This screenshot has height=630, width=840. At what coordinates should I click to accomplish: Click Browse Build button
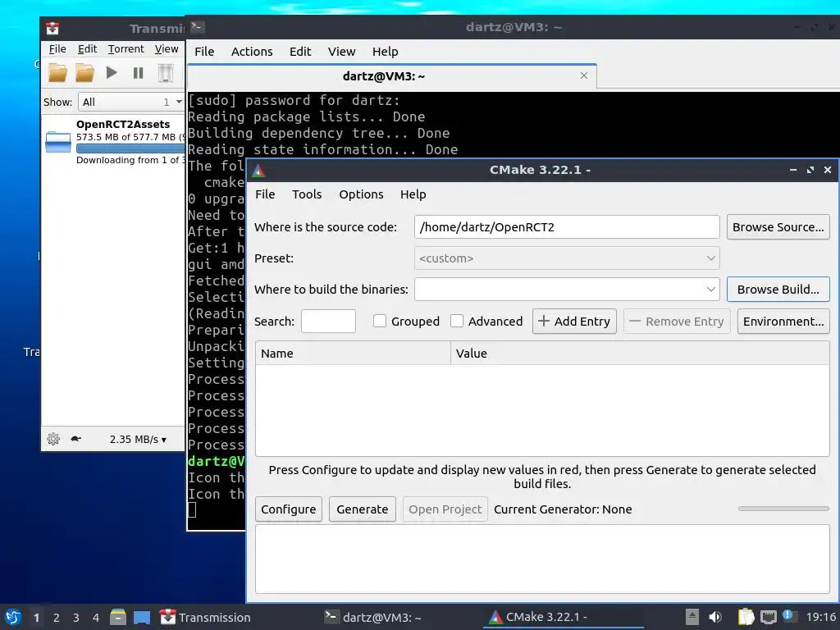click(778, 290)
